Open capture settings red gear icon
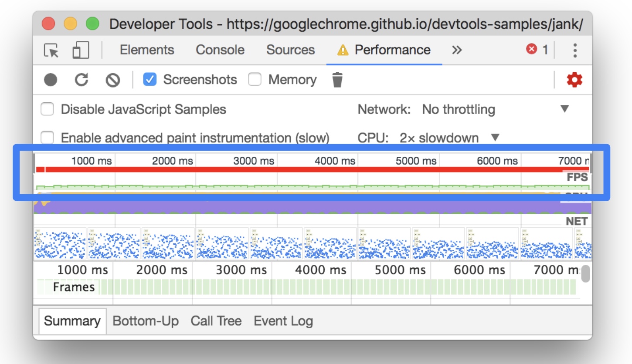This screenshot has height=364, width=632. (574, 80)
